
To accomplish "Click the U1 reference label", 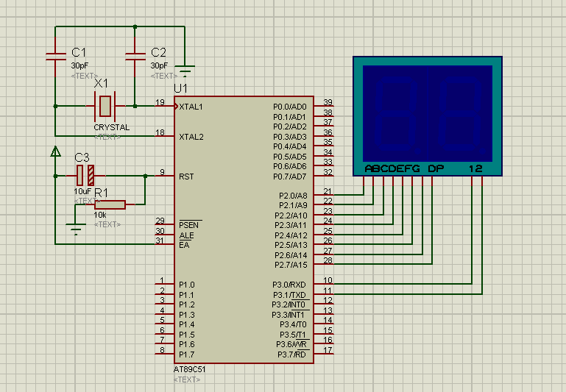I will pyautogui.click(x=180, y=88).
